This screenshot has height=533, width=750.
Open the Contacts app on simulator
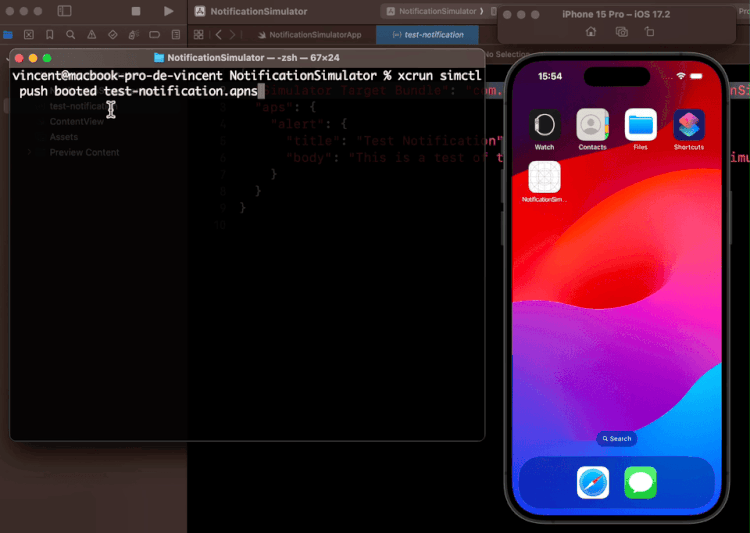pos(592,125)
